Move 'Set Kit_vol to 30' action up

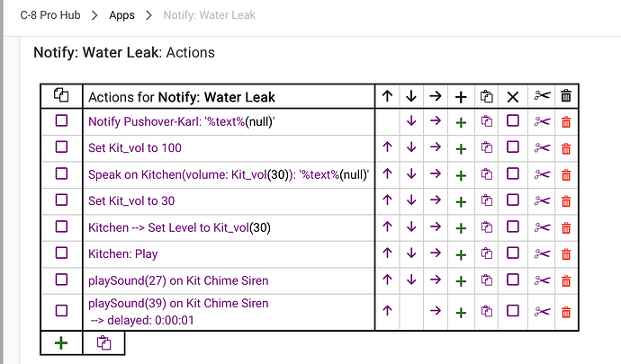coord(387,200)
